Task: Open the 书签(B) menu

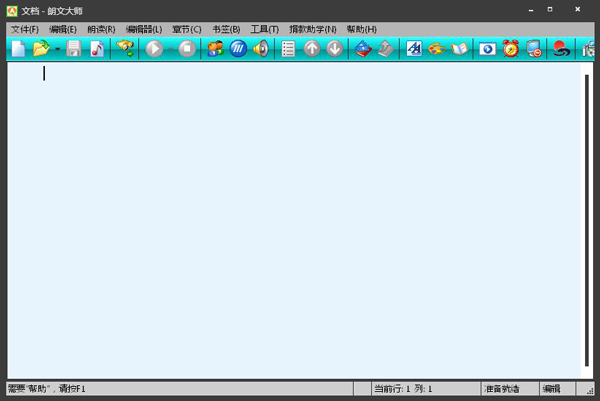Action: point(226,29)
